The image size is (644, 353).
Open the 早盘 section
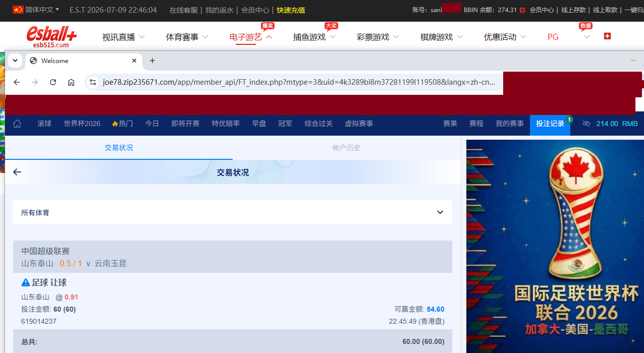[259, 124]
